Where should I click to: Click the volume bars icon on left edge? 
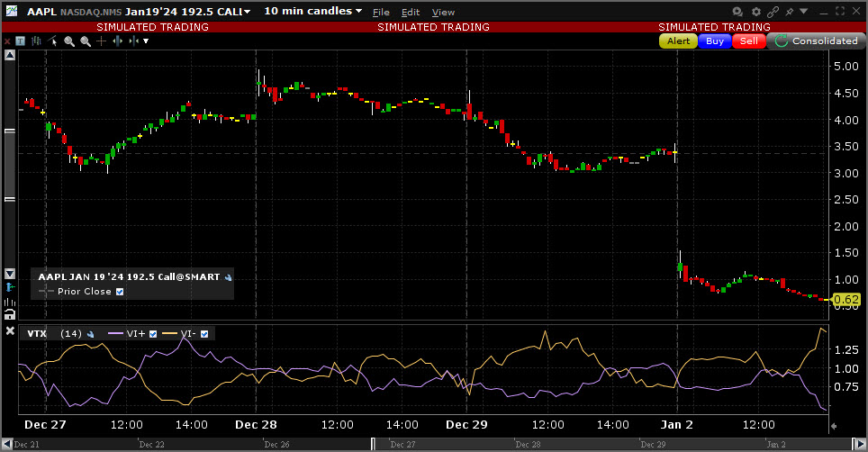click(x=9, y=302)
